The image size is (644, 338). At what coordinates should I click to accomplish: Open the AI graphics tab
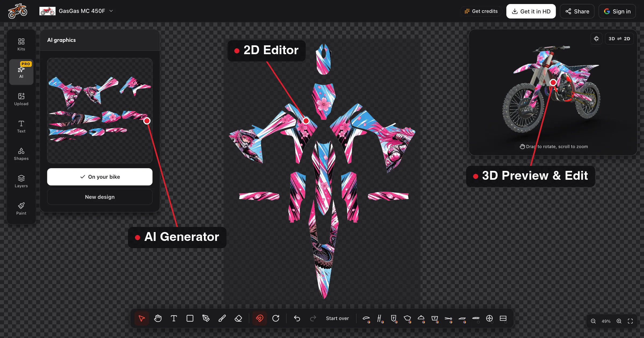(21, 72)
